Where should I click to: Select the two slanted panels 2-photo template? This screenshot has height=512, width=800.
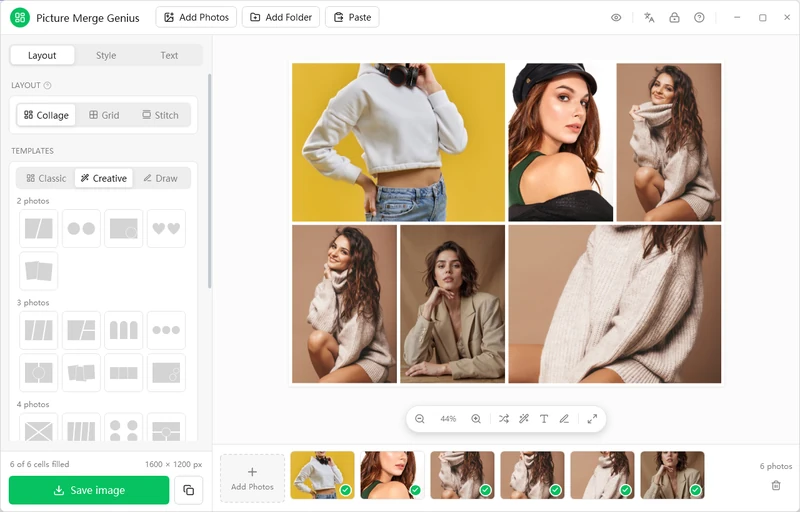point(39,228)
